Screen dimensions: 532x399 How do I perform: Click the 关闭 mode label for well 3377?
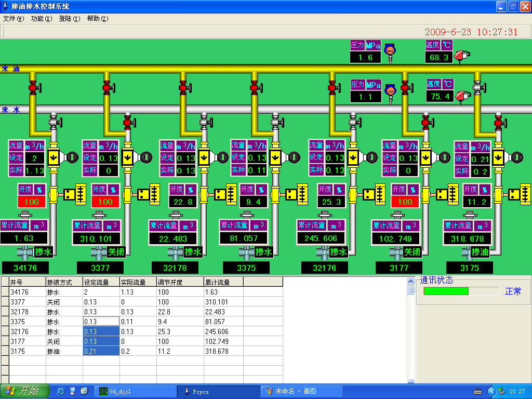pyautogui.click(x=116, y=252)
